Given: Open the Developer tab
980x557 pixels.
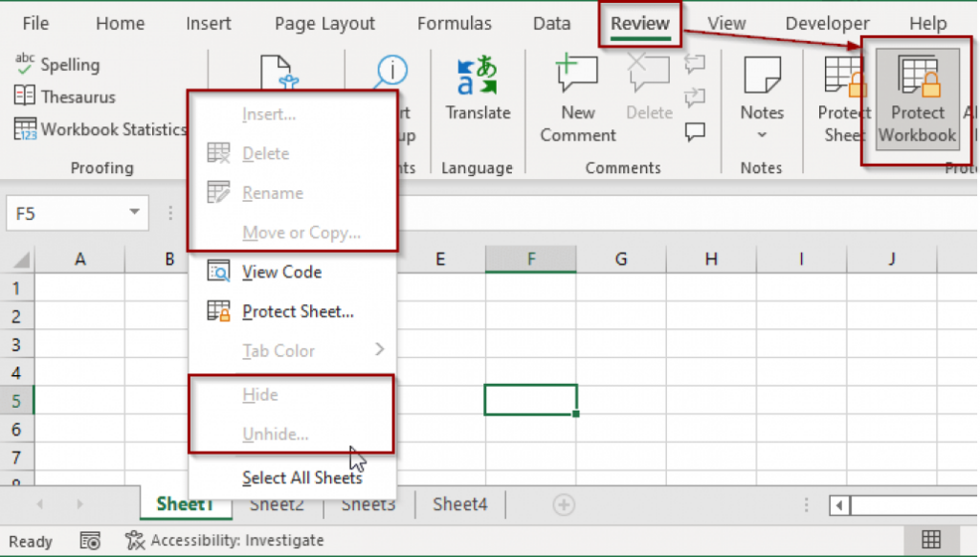Looking at the screenshot, I should point(827,23).
